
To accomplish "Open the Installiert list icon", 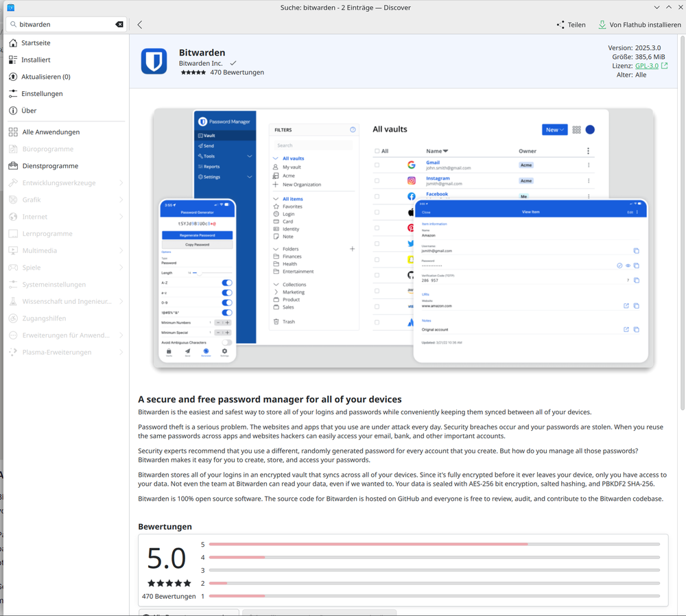I will click(13, 60).
